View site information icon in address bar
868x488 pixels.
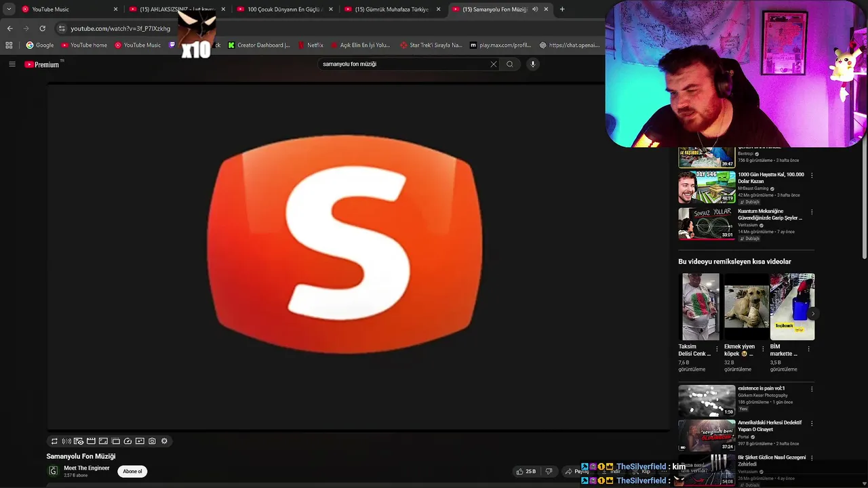tap(62, 28)
